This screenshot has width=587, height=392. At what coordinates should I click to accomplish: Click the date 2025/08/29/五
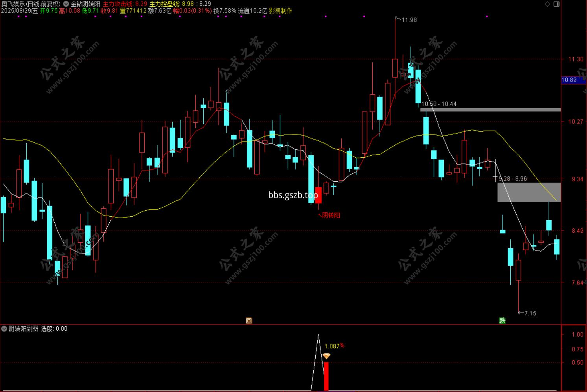(x=20, y=11)
